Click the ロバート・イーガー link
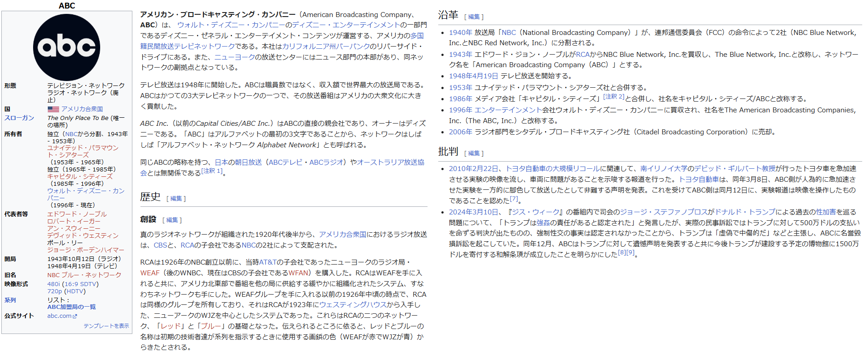The width and height of the screenshot is (868, 355). point(74,221)
